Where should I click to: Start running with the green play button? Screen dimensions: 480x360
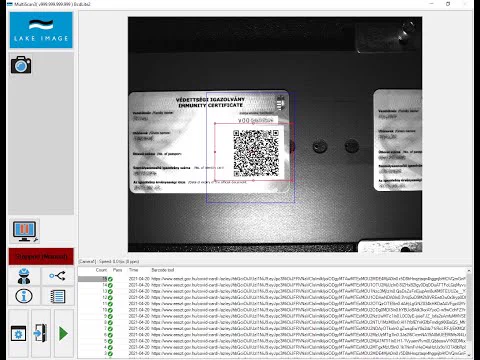tap(63, 334)
